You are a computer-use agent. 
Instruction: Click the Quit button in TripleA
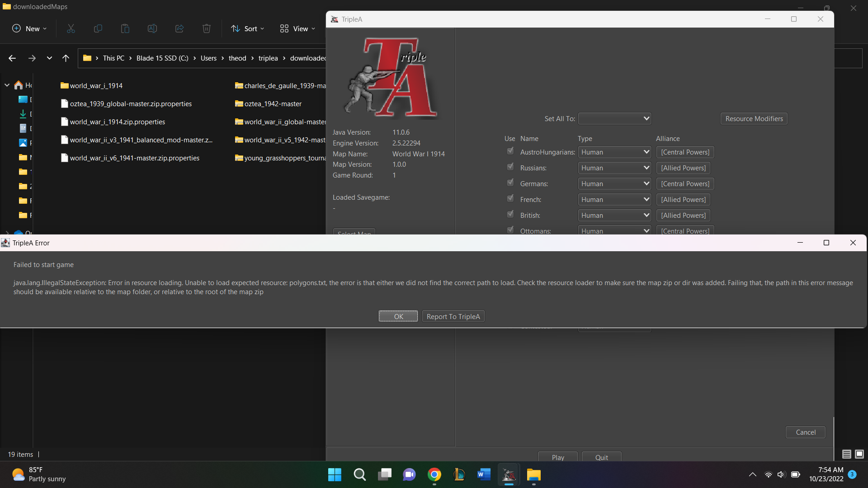(601, 457)
